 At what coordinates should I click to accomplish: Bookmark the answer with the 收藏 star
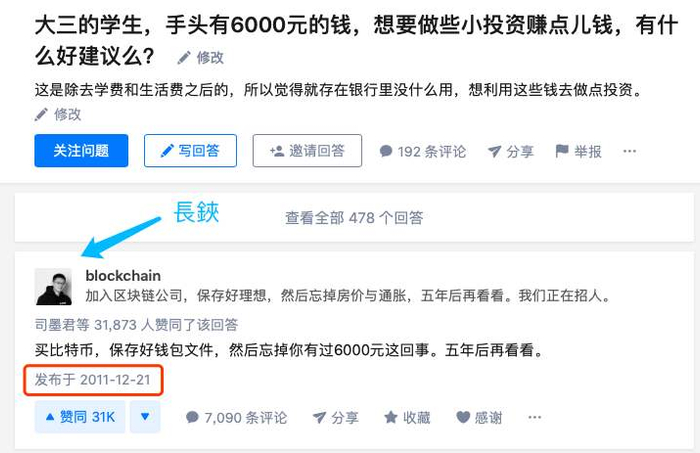(407, 417)
